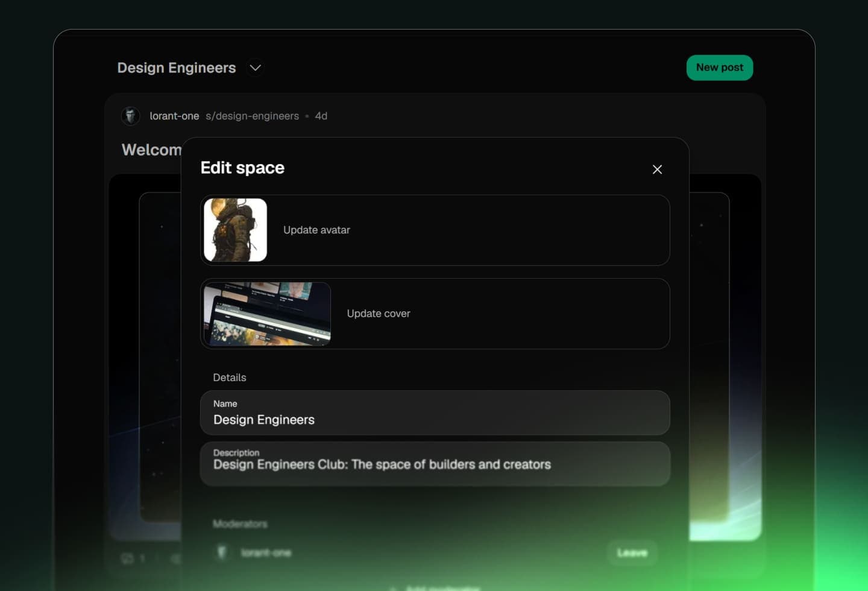Open lorant-one's profile avatar in post header
This screenshot has height=591, width=868.
point(130,116)
